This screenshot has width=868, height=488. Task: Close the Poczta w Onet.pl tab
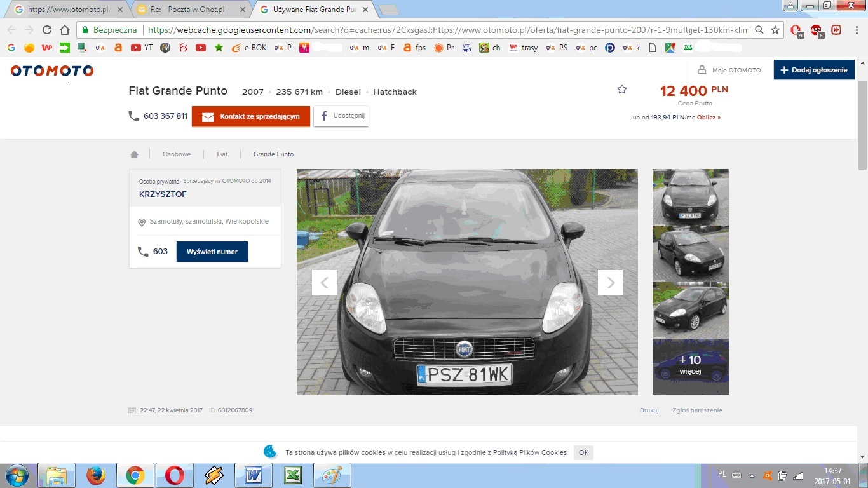[242, 10]
